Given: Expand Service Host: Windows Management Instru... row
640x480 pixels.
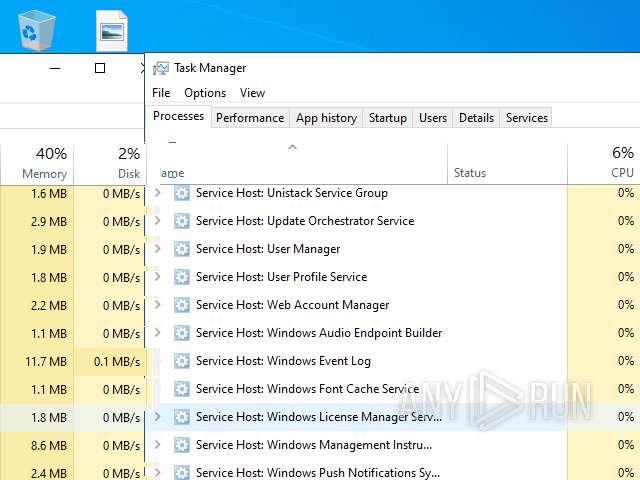Looking at the screenshot, I should tap(158, 445).
